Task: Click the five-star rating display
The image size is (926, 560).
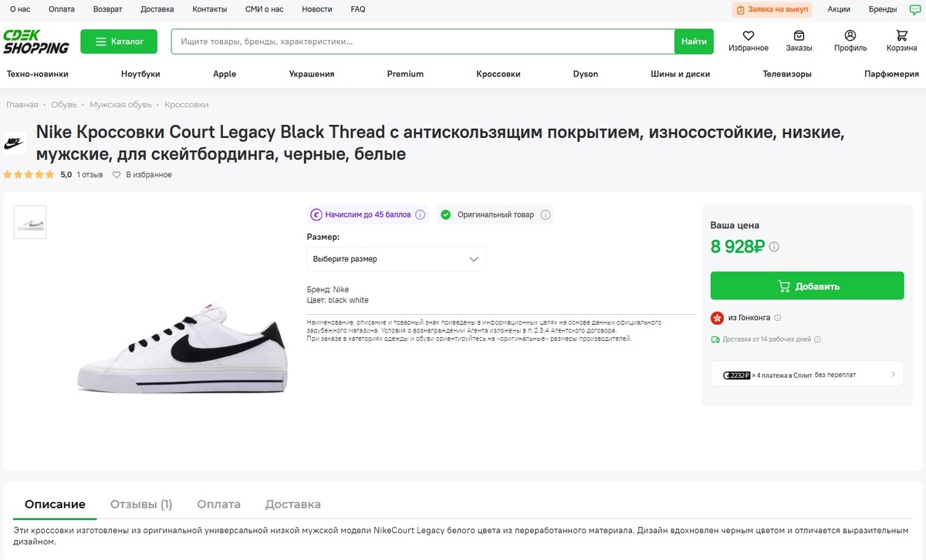Action: click(x=29, y=174)
